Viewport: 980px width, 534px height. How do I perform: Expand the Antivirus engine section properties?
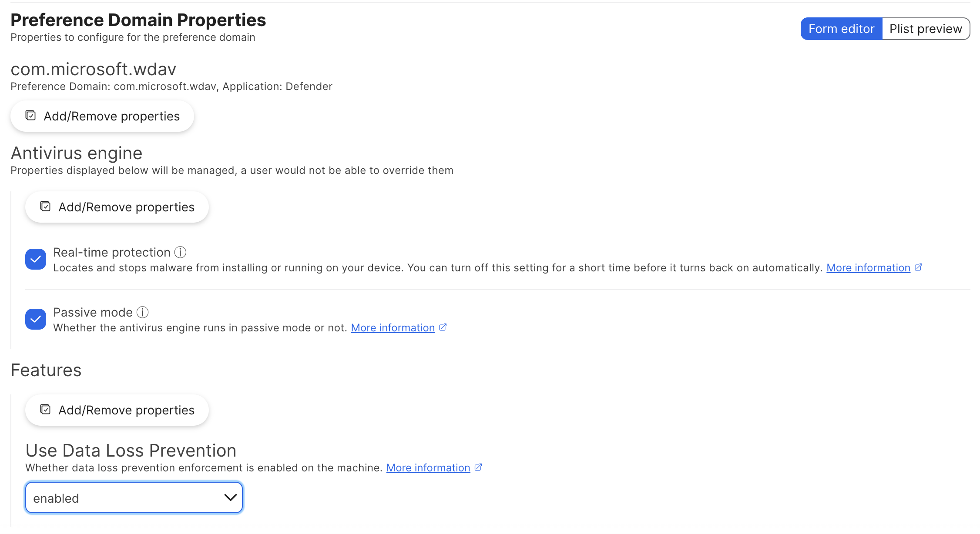(x=118, y=207)
